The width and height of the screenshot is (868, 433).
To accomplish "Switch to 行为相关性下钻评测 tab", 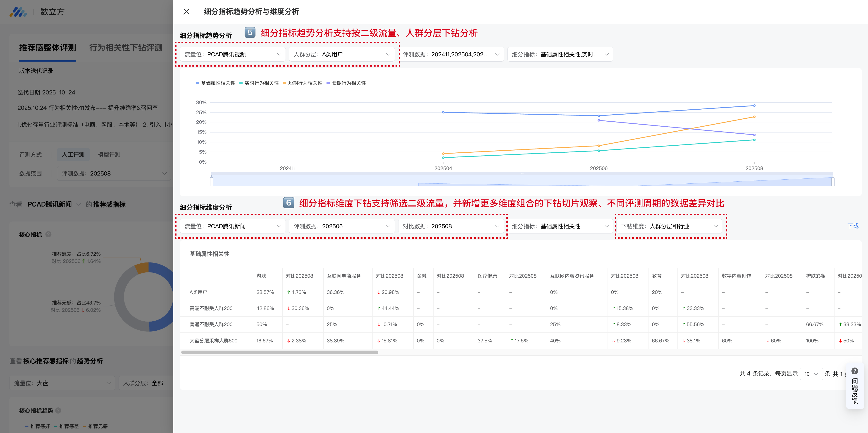I will (125, 48).
